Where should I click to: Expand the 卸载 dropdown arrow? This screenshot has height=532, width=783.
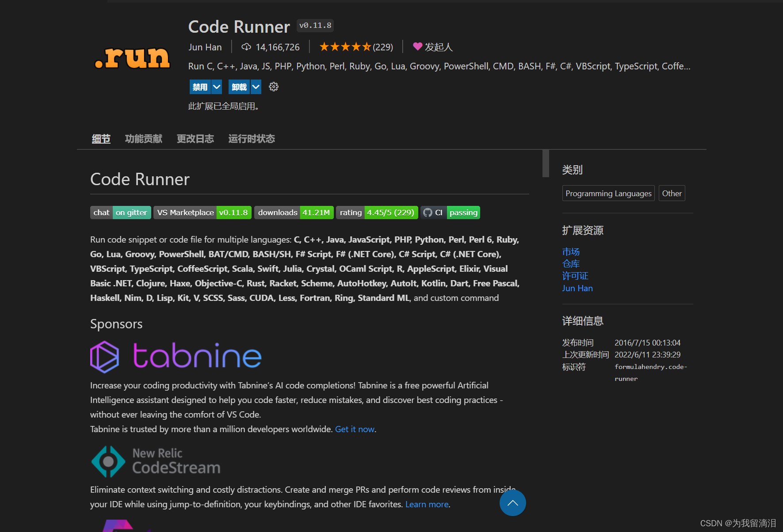click(256, 87)
